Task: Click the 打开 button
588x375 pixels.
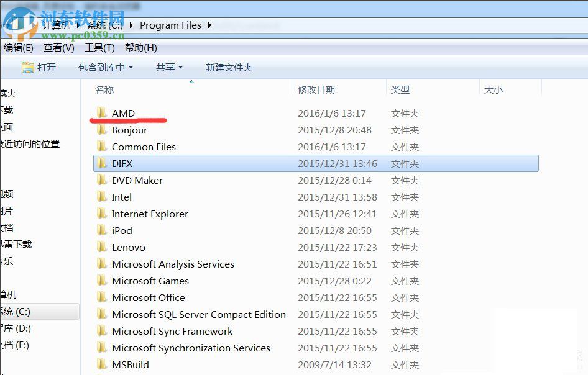Action: pyautogui.click(x=40, y=67)
